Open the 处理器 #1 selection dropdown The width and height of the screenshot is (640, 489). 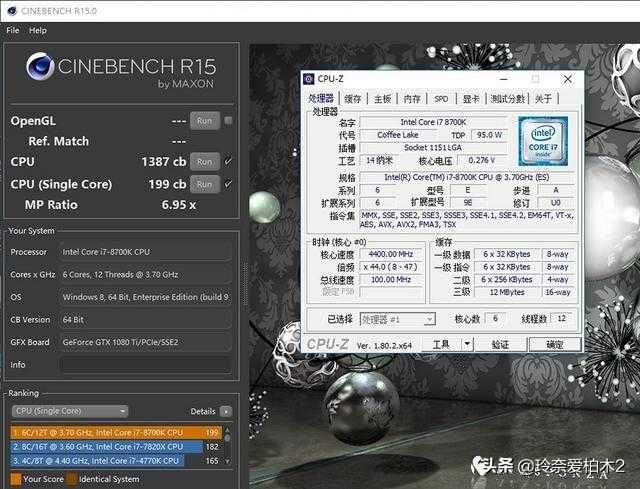(x=398, y=319)
